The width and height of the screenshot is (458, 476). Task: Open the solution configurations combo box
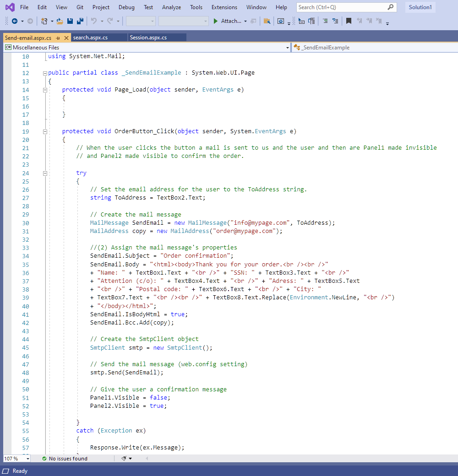pyautogui.click(x=141, y=21)
